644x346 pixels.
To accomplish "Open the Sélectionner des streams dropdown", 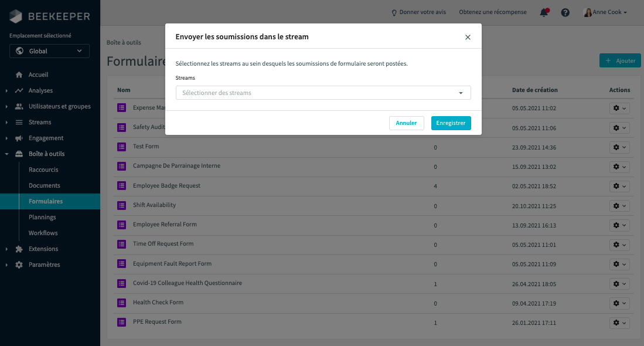I will (x=323, y=93).
